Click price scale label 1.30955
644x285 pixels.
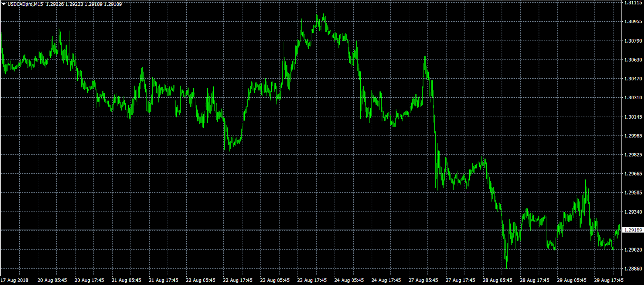(633, 22)
